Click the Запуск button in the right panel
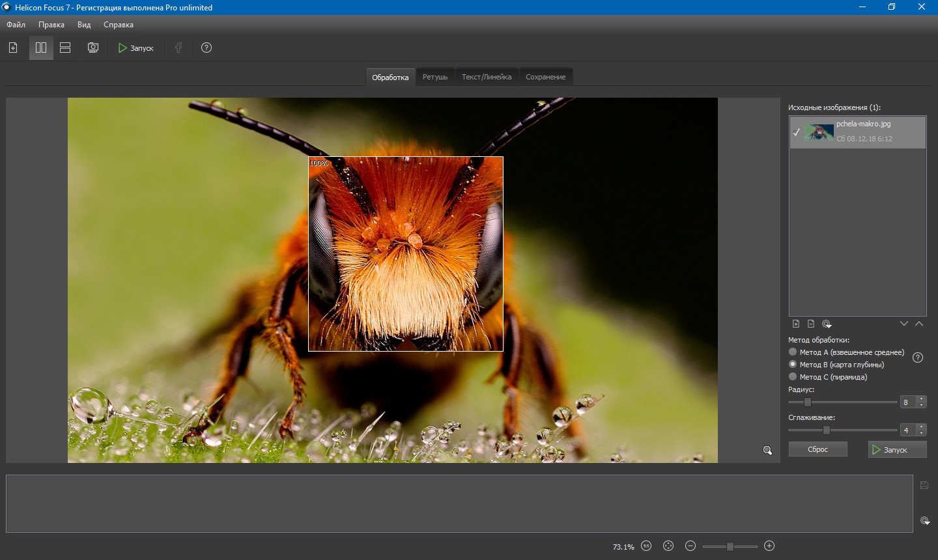 coord(897,449)
